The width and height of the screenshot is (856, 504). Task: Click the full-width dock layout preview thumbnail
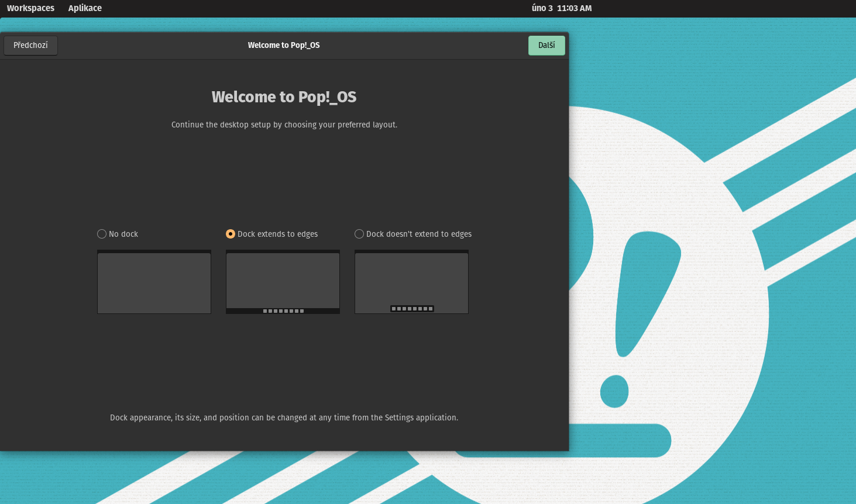coord(283,282)
